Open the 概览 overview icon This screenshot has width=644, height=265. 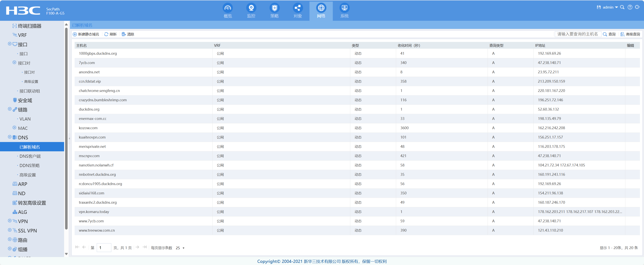[227, 8]
